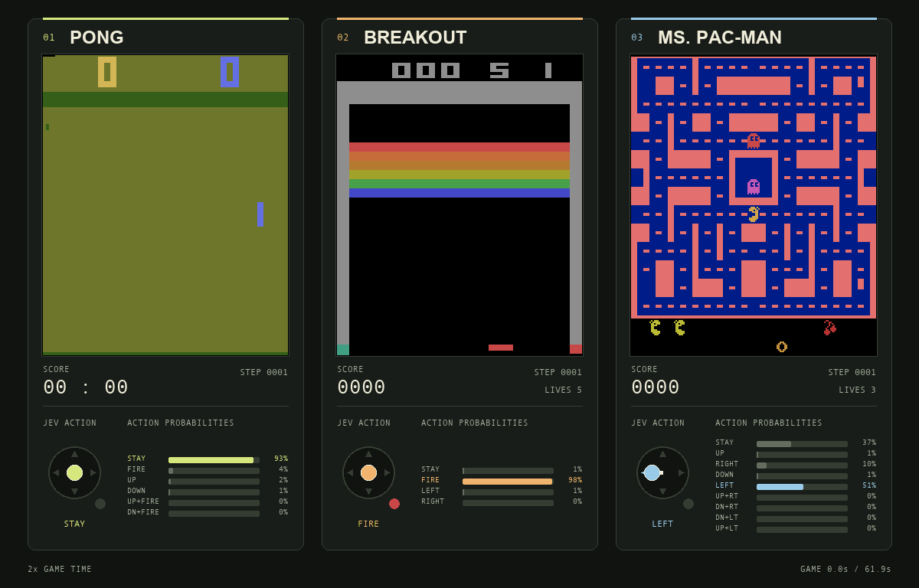
Task: Click the Ms. Pac-Man RIGHT probability bar
Action: [802, 465]
